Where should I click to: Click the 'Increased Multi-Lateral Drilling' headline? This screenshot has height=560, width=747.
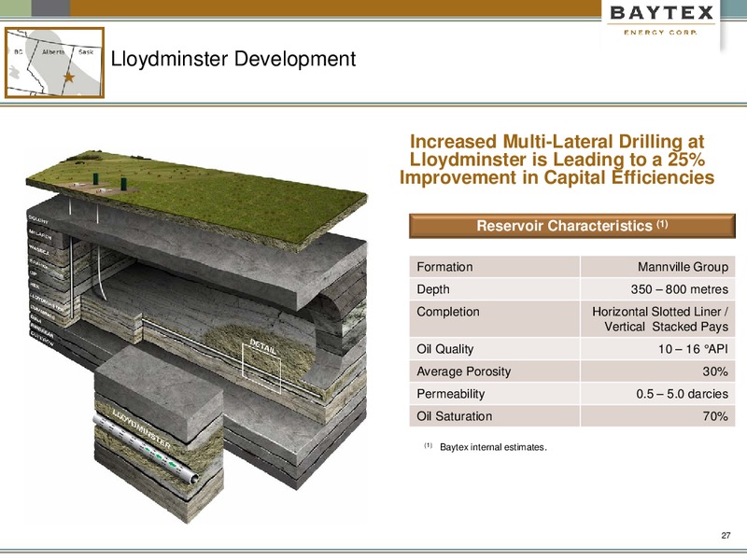tap(557, 160)
